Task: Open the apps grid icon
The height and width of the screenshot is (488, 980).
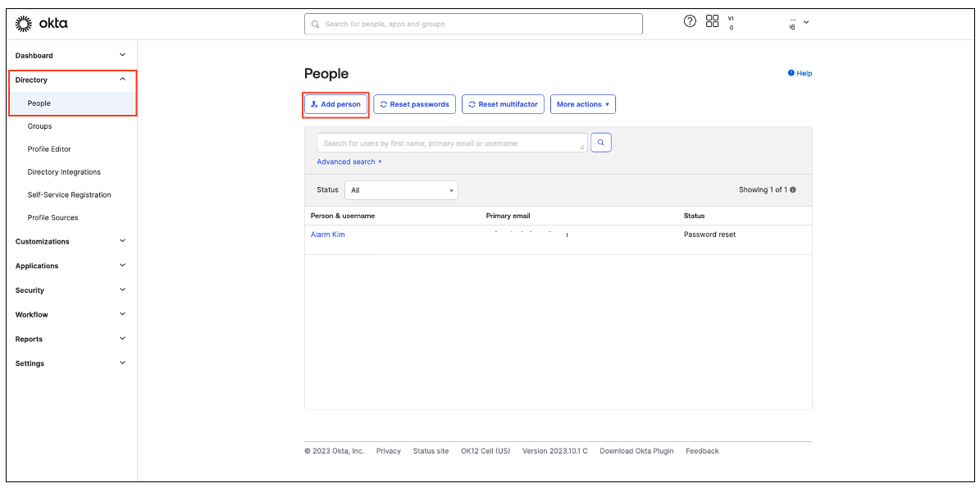Action: pyautogui.click(x=712, y=21)
